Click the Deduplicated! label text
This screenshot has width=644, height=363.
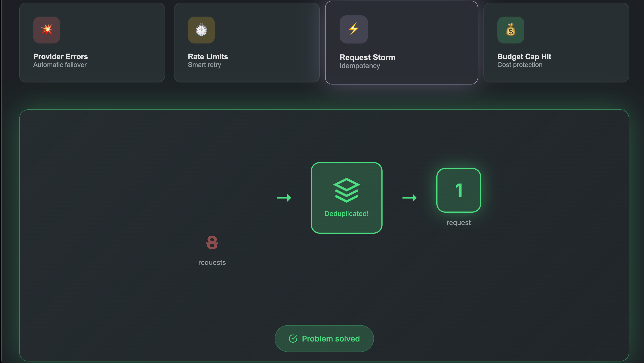click(346, 214)
